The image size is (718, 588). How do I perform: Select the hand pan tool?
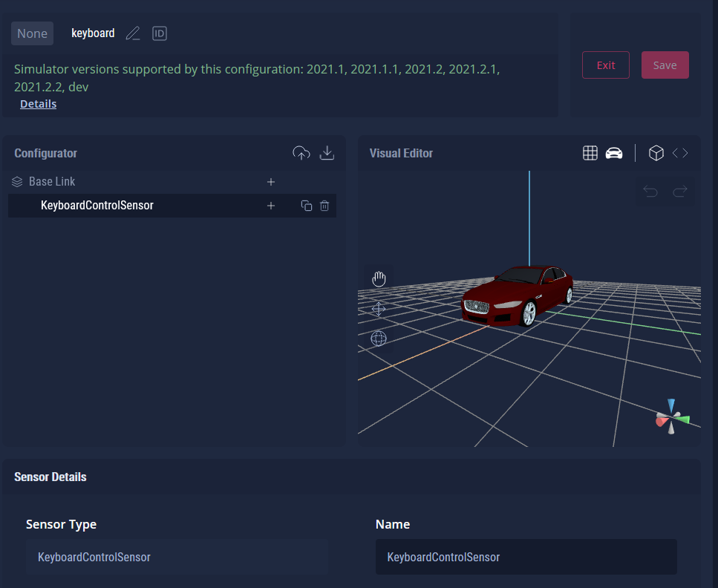pyautogui.click(x=379, y=279)
